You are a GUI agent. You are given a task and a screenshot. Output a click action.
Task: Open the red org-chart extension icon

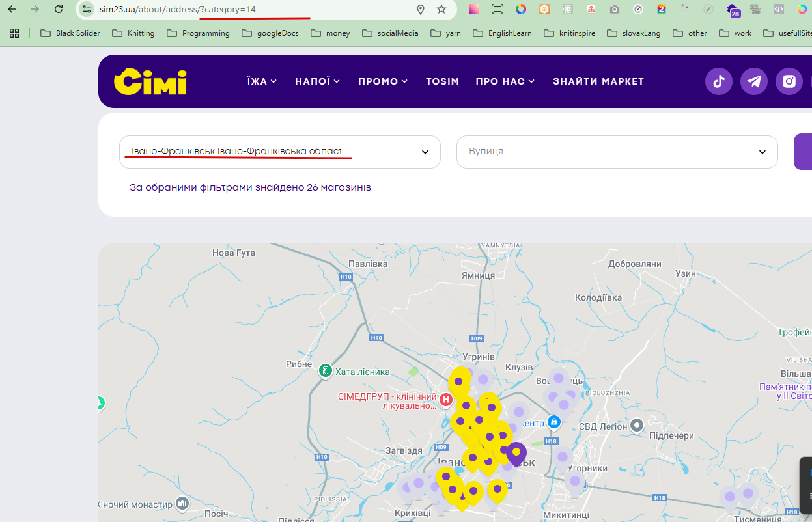click(x=591, y=9)
